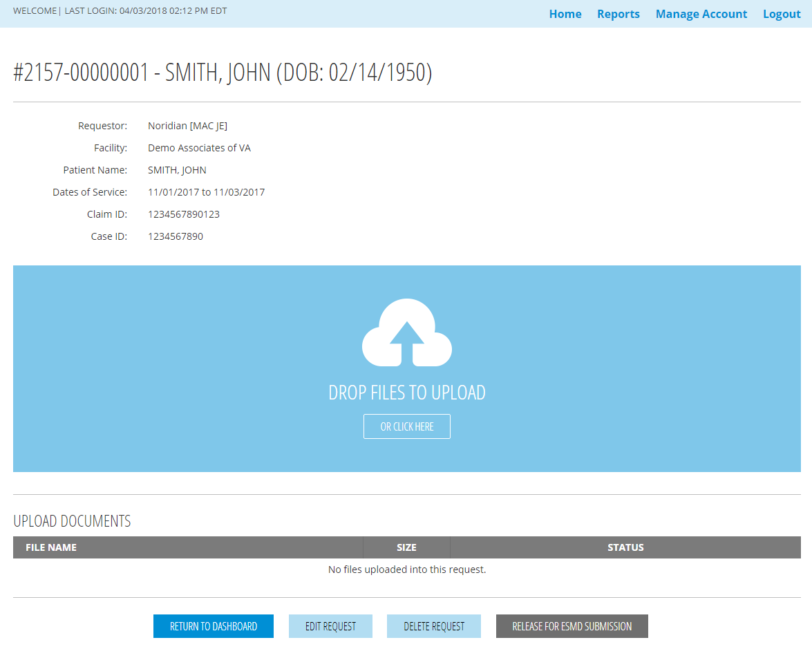
Task: Select the Claim ID value 1234567890123
Action: tap(183, 214)
